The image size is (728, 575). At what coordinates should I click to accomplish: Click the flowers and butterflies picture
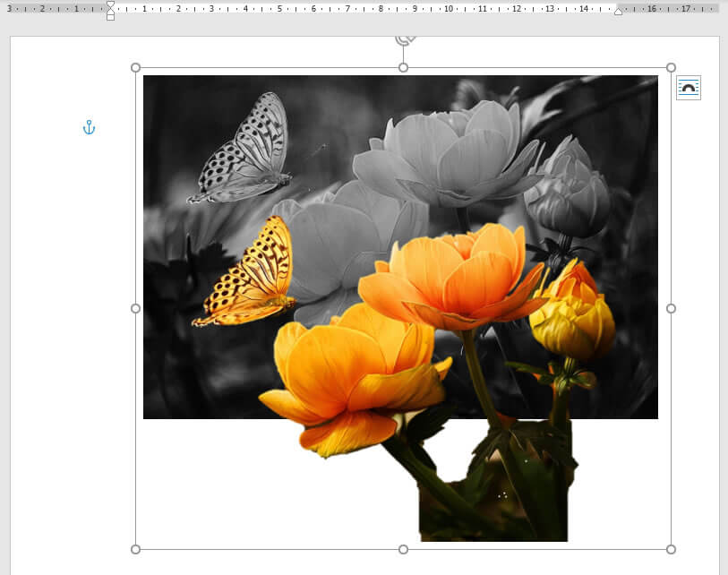(403, 308)
